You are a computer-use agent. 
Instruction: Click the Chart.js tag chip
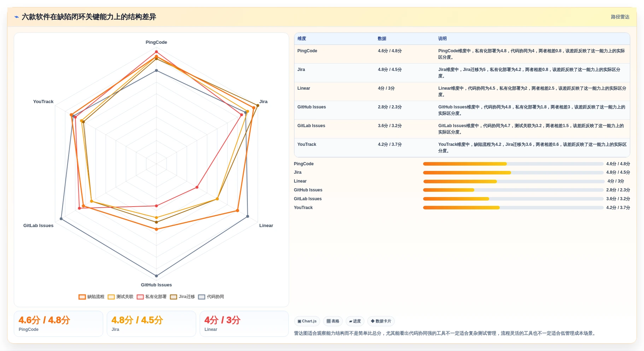(307, 321)
